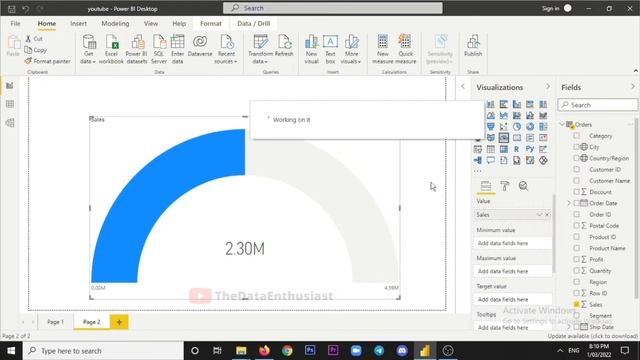Switch to the View ribbon tab

[x=151, y=24]
